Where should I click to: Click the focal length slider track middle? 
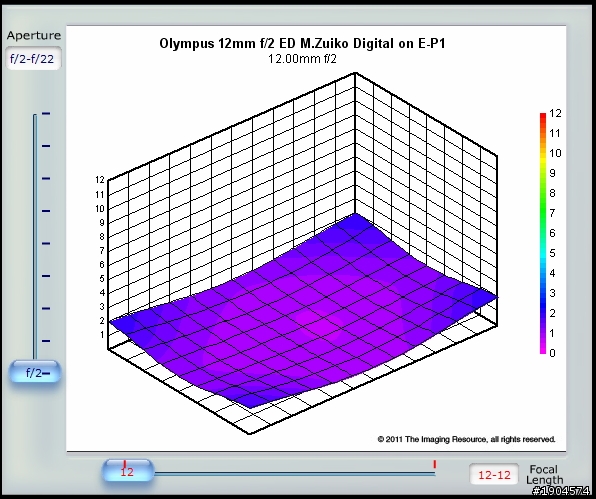pos(295,474)
